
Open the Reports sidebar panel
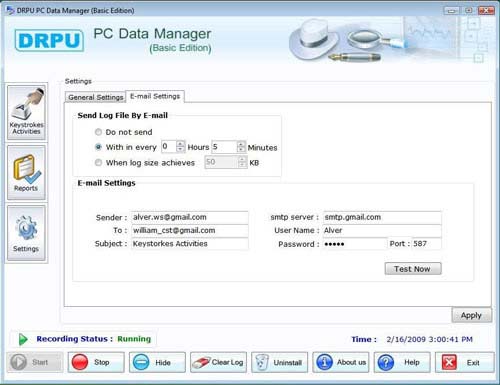pos(26,172)
